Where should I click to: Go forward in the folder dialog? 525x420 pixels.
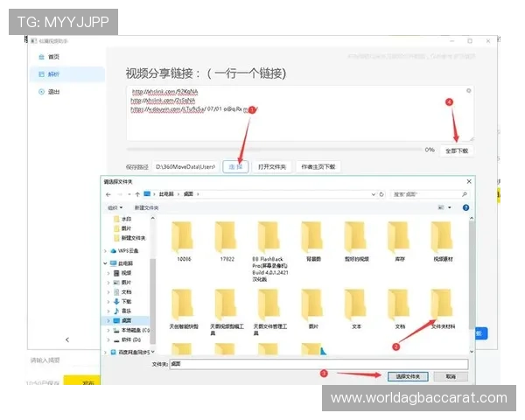[120, 194]
